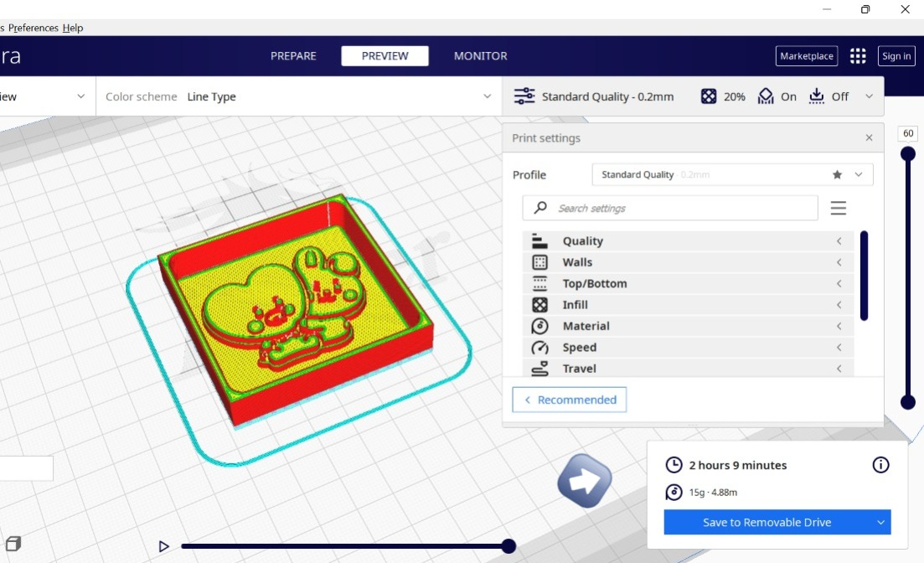Click the print settings sliders icon
Image resolution: width=924 pixels, height=563 pixels.
tap(524, 96)
